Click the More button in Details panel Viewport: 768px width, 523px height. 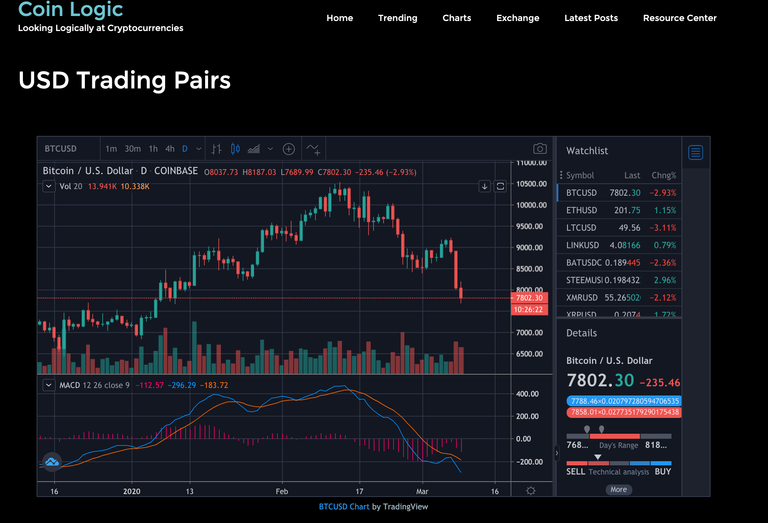pos(619,489)
